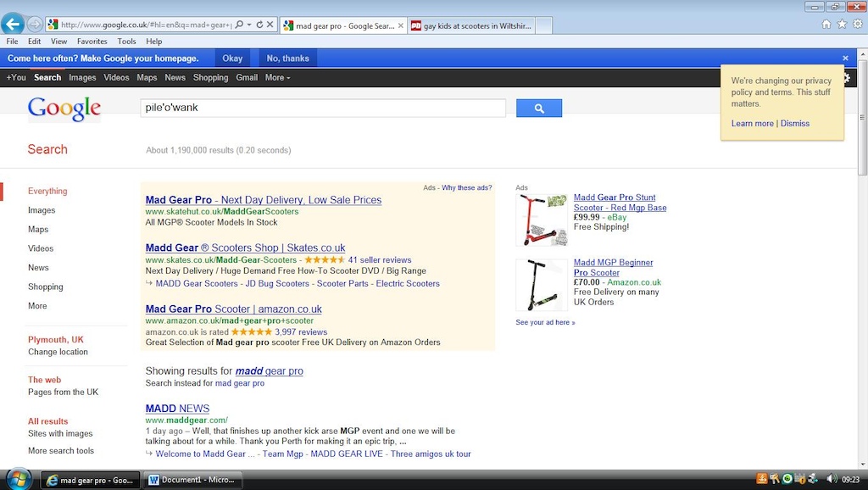This screenshot has height=490, width=868.
Task: Click the Okay button on homepage prompt
Action: point(232,58)
